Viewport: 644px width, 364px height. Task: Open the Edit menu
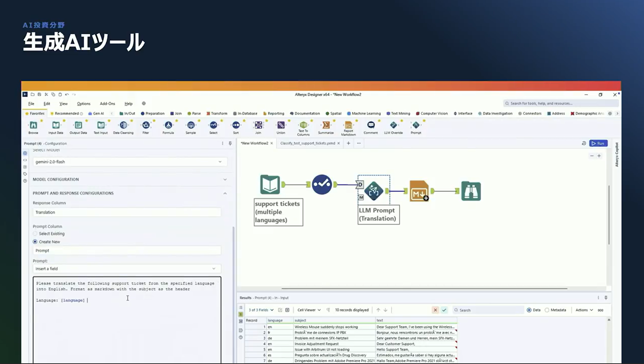click(x=47, y=104)
